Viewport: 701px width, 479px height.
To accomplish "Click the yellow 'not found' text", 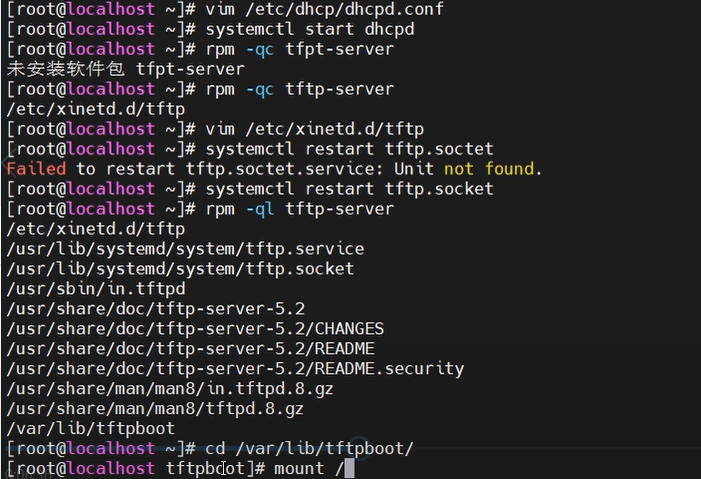I will (489, 169).
